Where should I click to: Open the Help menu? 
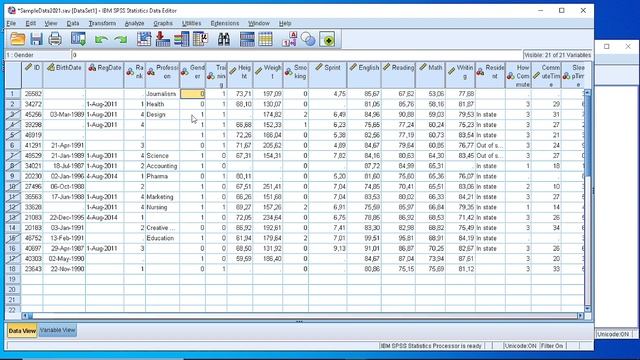tap(285, 23)
